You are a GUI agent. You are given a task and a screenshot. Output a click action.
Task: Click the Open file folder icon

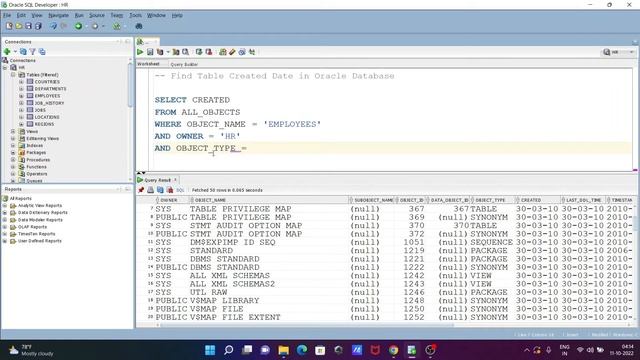(x=19, y=26)
